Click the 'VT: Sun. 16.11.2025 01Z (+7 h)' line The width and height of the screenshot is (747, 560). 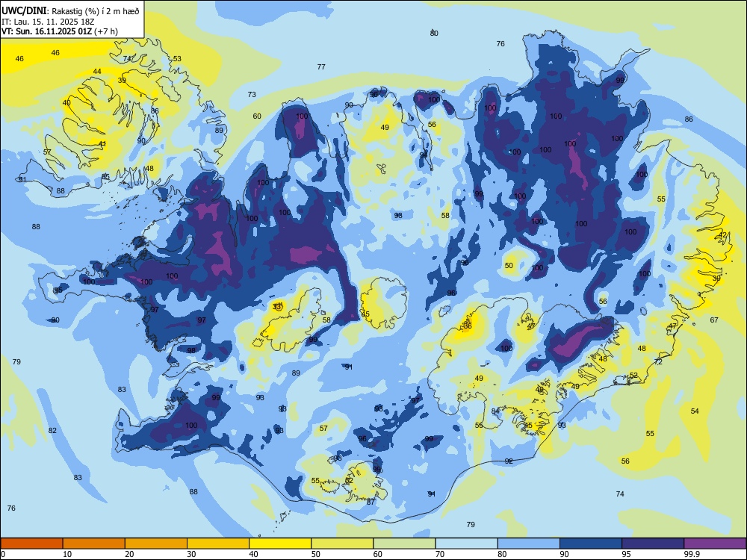[60, 31]
